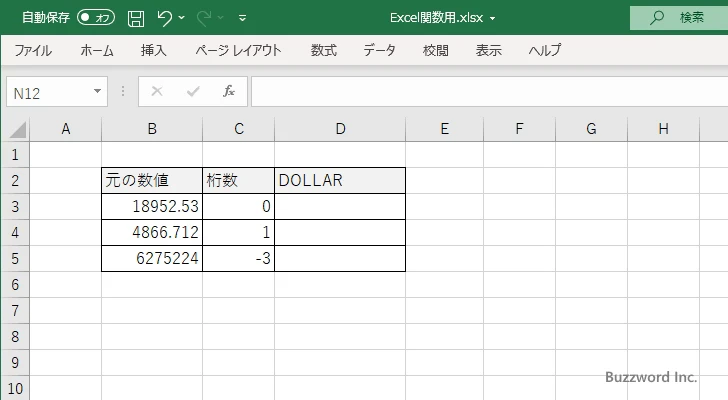The width and height of the screenshot is (728, 400).
Task: Expand the Name Box dropdown arrow
Action: [x=98, y=91]
